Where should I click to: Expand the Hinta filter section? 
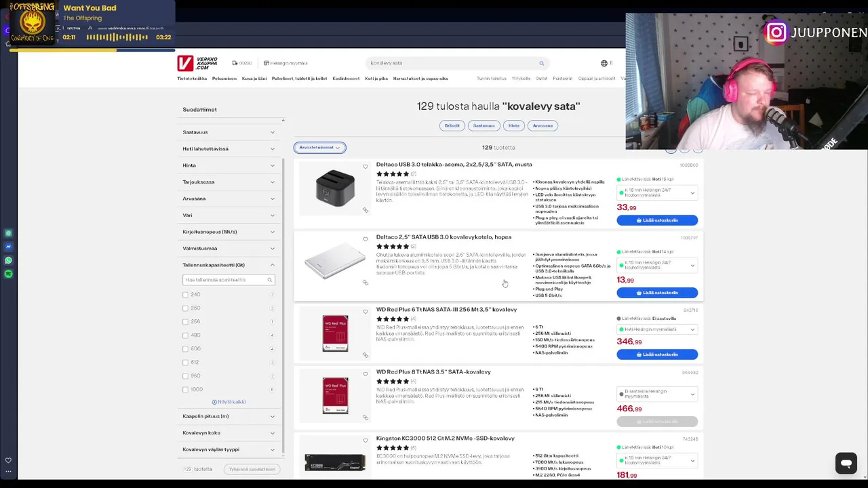point(229,165)
